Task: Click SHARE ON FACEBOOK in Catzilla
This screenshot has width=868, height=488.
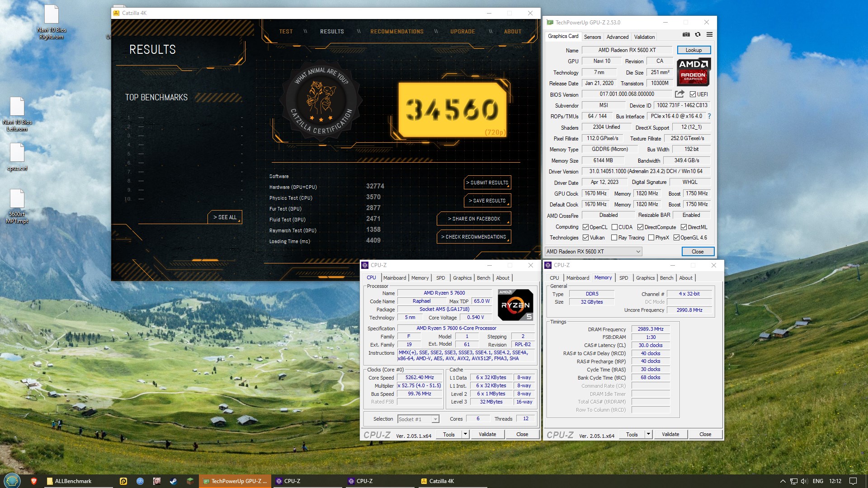Action: (474, 219)
